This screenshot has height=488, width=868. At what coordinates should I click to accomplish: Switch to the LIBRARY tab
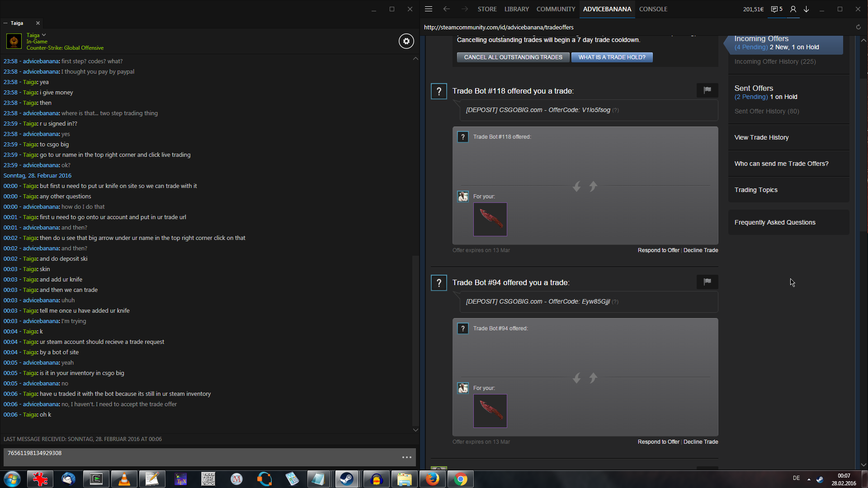pyautogui.click(x=516, y=9)
